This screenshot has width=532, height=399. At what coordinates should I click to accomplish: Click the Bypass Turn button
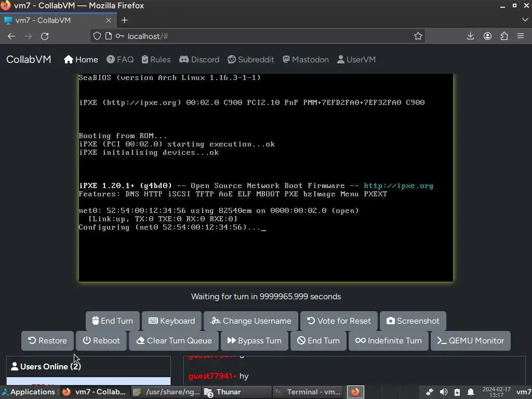click(x=255, y=341)
